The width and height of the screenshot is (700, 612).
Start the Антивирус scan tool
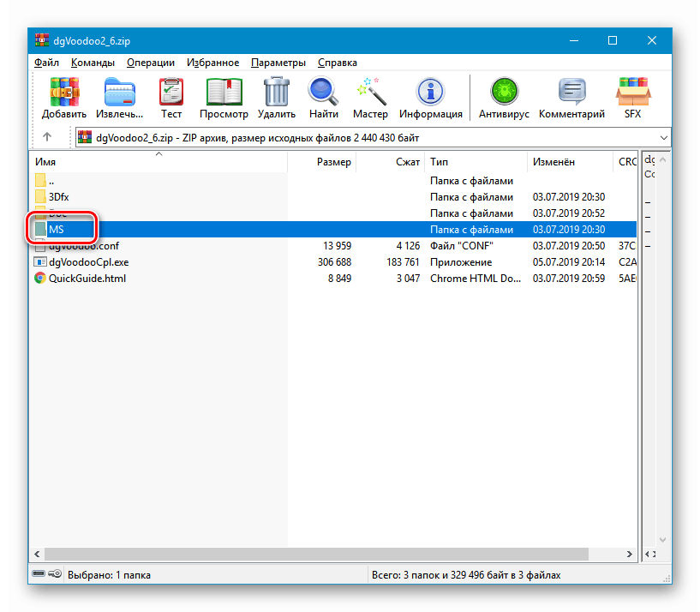[x=504, y=98]
